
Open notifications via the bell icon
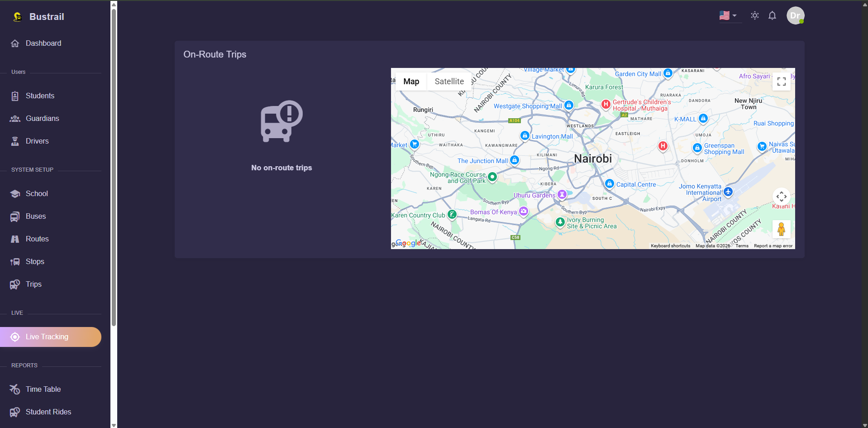772,15
